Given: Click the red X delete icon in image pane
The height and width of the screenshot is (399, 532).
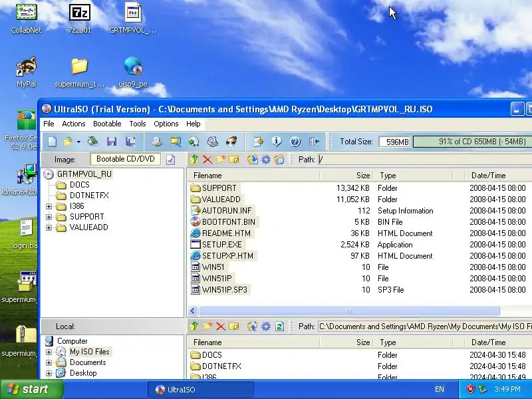Looking at the screenshot, I should [x=207, y=160].
